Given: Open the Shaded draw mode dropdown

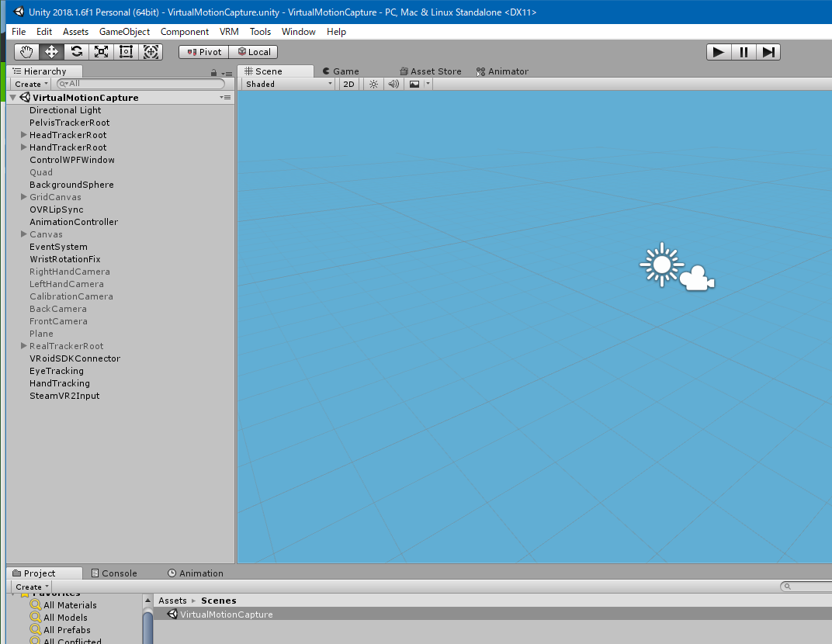Looking at the screenshot, I should (x=289, y=84).
